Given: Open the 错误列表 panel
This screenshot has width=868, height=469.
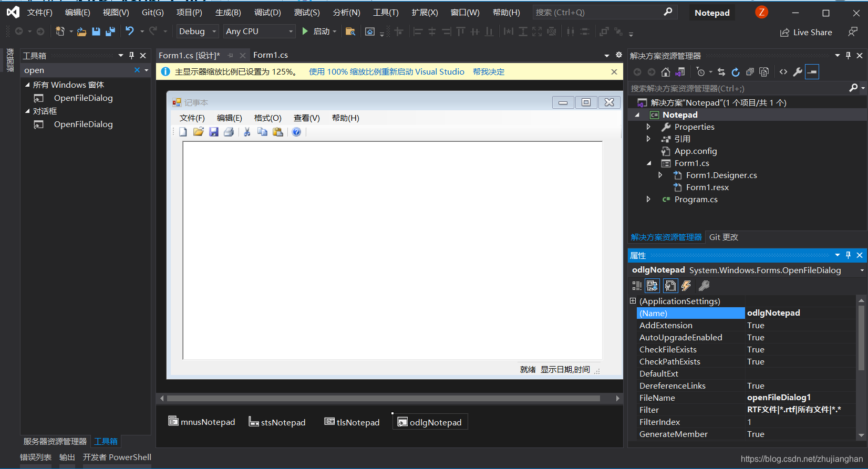Looking at the screenshot, I should (36, 457).
